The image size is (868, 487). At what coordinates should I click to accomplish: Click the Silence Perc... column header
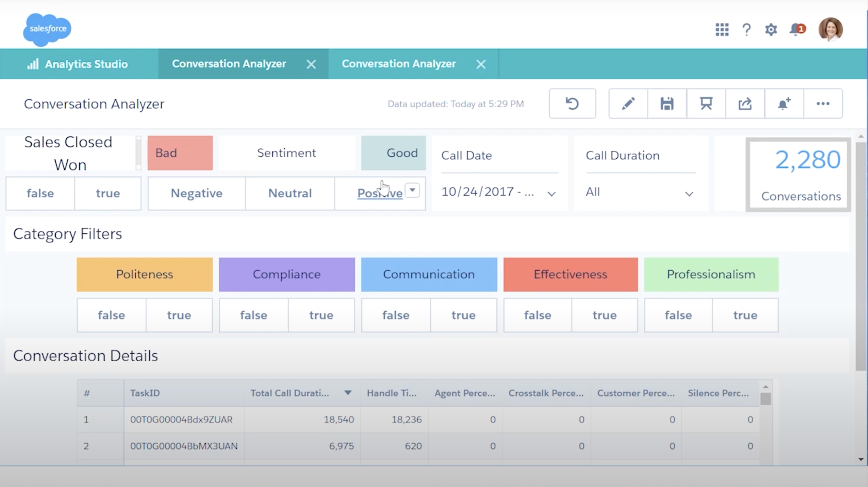coord(720,393)
